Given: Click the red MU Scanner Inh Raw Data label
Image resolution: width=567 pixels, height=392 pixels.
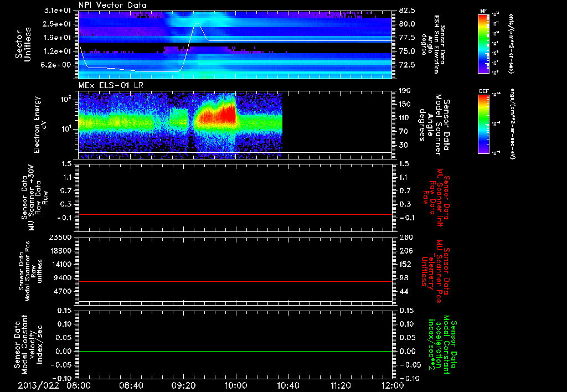Looking at the screenshot, I should pyautogui.click(x=437, y=198).
